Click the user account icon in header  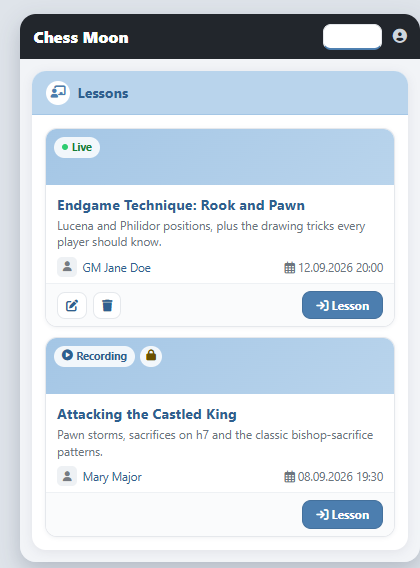pyautogui.click(x=400, y=36)
